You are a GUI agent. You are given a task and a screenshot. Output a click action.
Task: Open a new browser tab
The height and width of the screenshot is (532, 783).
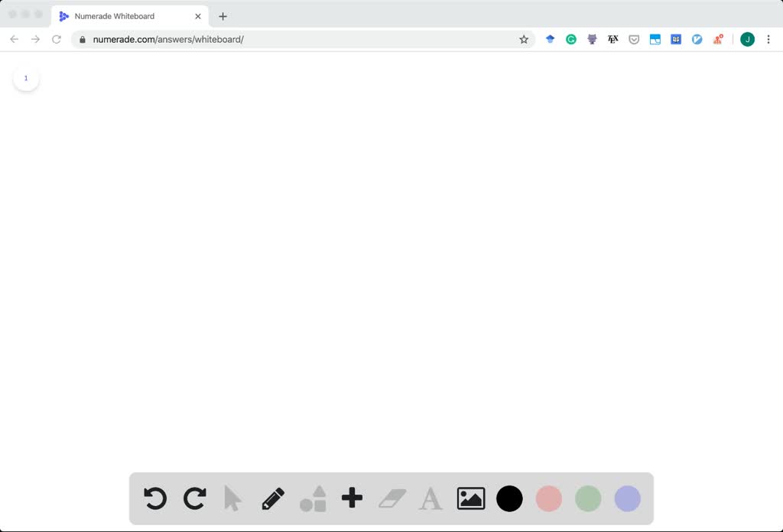(223, 16)
